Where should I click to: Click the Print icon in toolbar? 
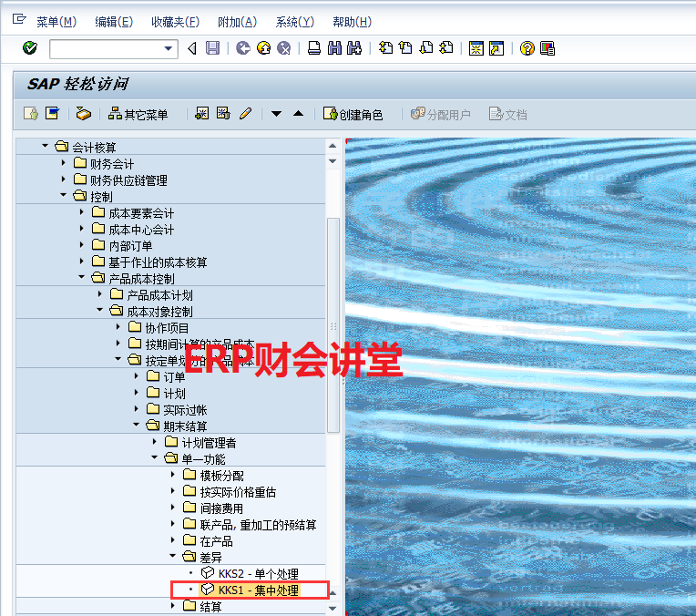(313, 48)
